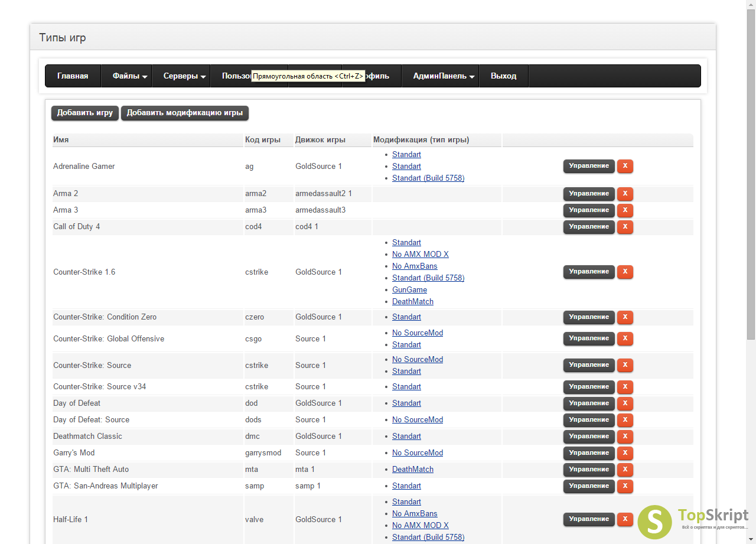This screenshot has width=756, height=544.
Task: Open Standart (Build 5758) link for Adrenaline Gamer
Action: 428,178
